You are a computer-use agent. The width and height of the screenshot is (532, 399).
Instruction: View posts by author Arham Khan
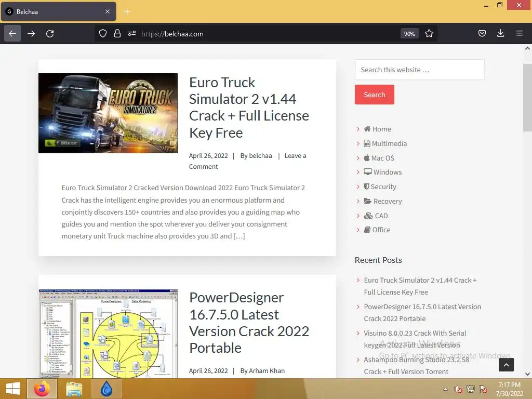[x=267, y=371]
